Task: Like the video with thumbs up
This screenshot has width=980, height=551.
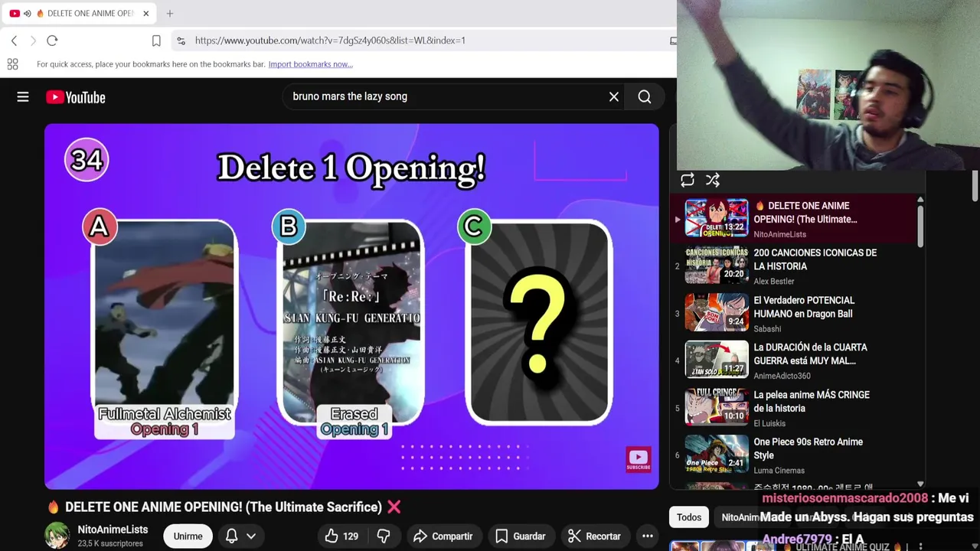Action: pos(341,536)
